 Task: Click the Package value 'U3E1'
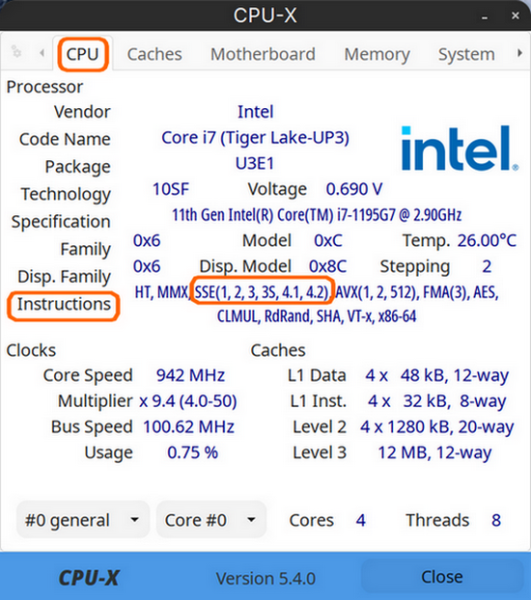[255, 163]
